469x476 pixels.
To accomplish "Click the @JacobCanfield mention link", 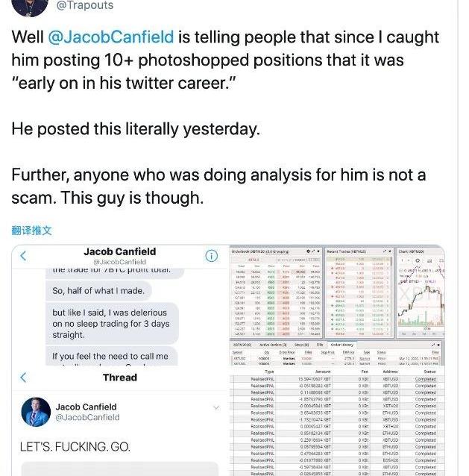I will [111, 37].
